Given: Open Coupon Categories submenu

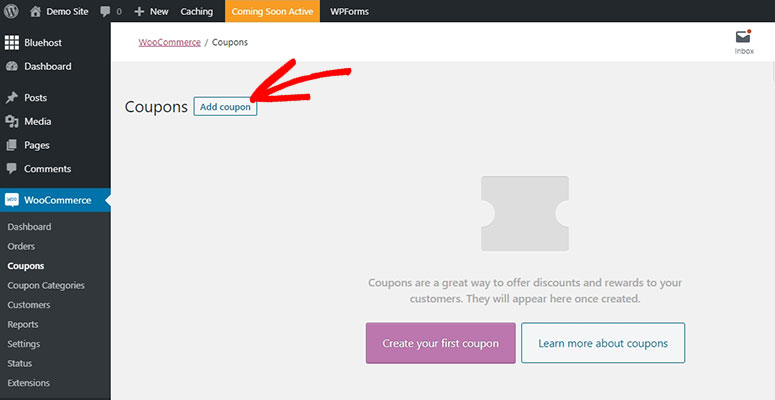Looking at the screenshot, I should tap(46, 285).
